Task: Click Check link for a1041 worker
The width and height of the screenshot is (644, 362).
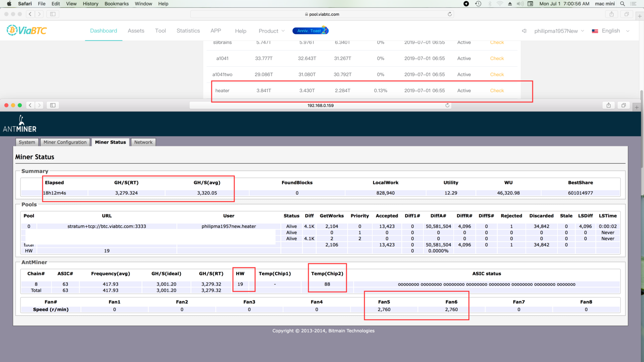Action: coord(497,58)
